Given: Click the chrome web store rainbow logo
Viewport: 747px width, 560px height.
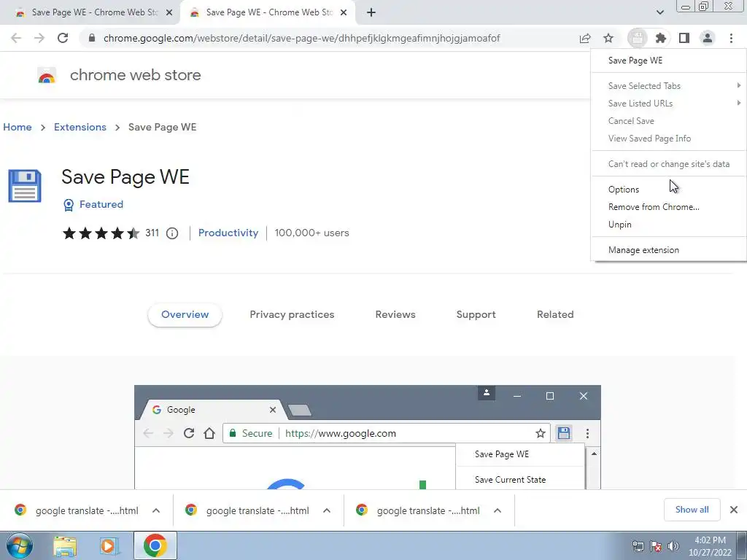Looking at the screenshot, I should (47, 75).
